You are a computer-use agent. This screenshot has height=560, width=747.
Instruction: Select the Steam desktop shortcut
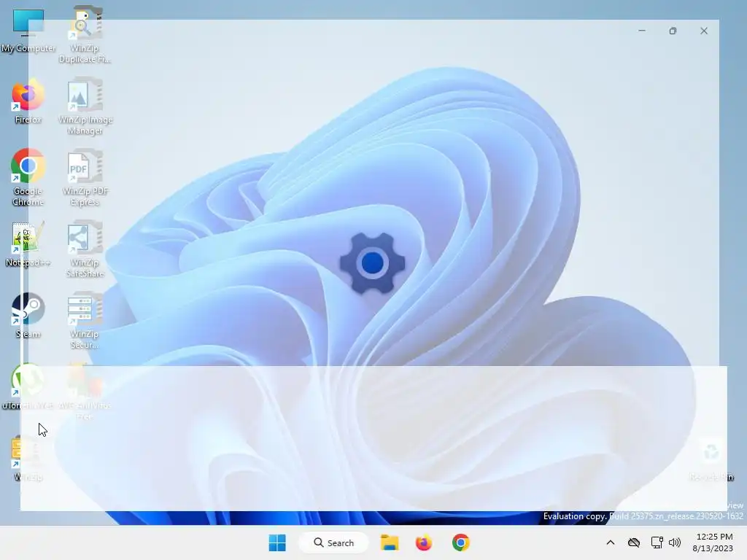point(28,315)
